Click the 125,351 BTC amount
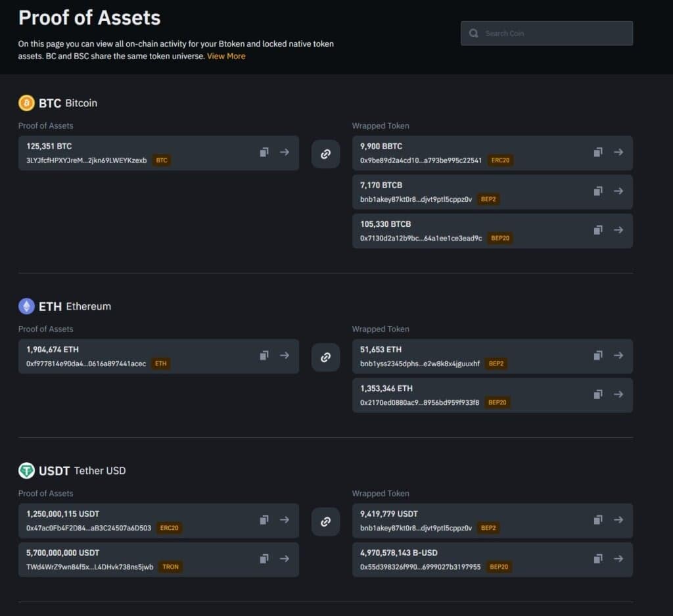 49,147
